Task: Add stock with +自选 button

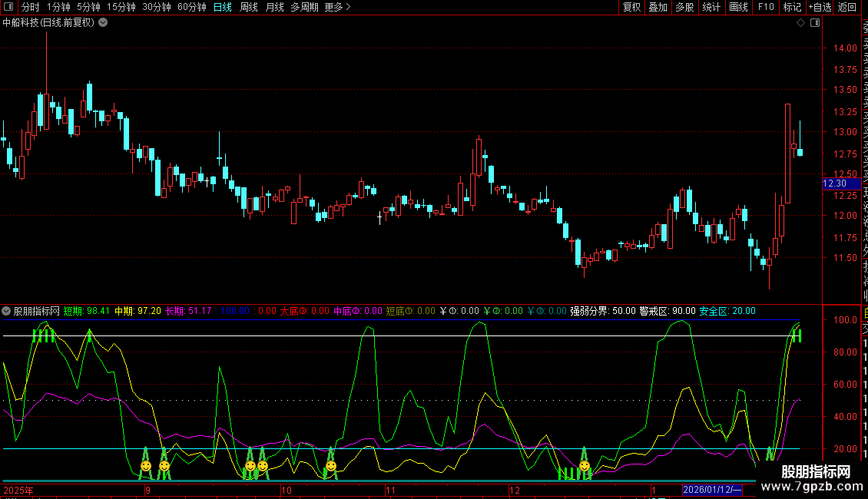Action: 820,7
